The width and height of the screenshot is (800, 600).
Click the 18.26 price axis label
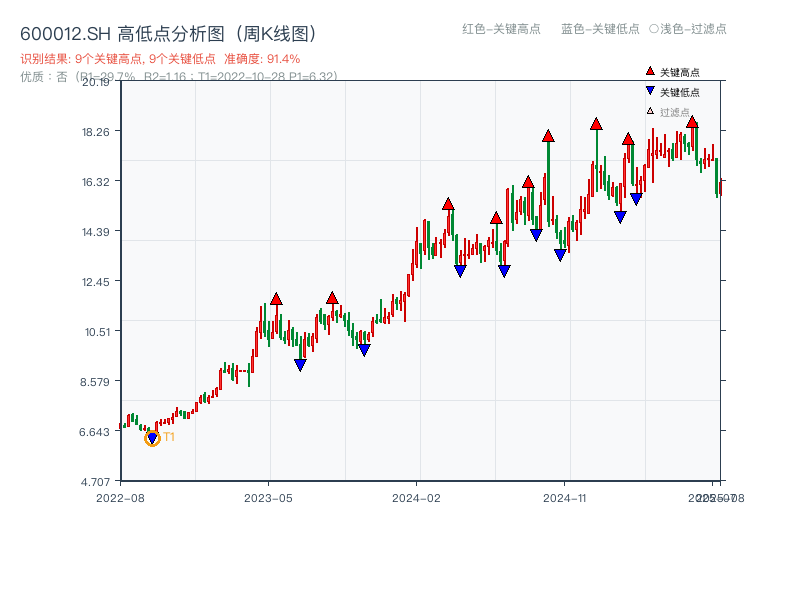pos(96,132)
